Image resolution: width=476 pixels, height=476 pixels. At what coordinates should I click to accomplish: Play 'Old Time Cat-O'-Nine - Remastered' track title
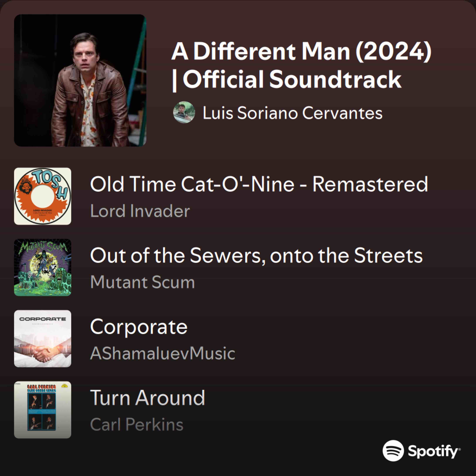point(259,184)
